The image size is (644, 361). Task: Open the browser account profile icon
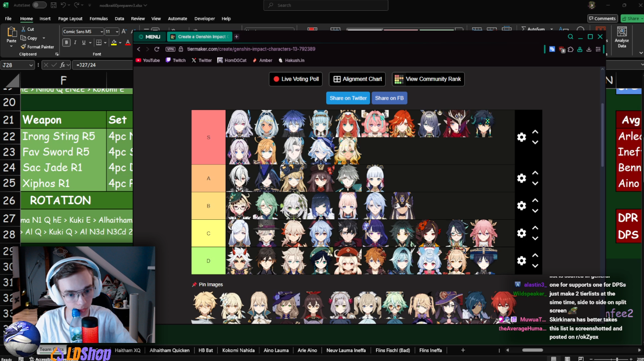click(x=580, y=49)
